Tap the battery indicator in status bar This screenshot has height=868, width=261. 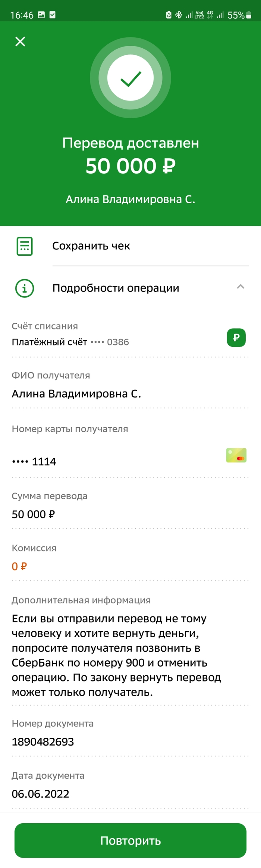coord(249,15)
